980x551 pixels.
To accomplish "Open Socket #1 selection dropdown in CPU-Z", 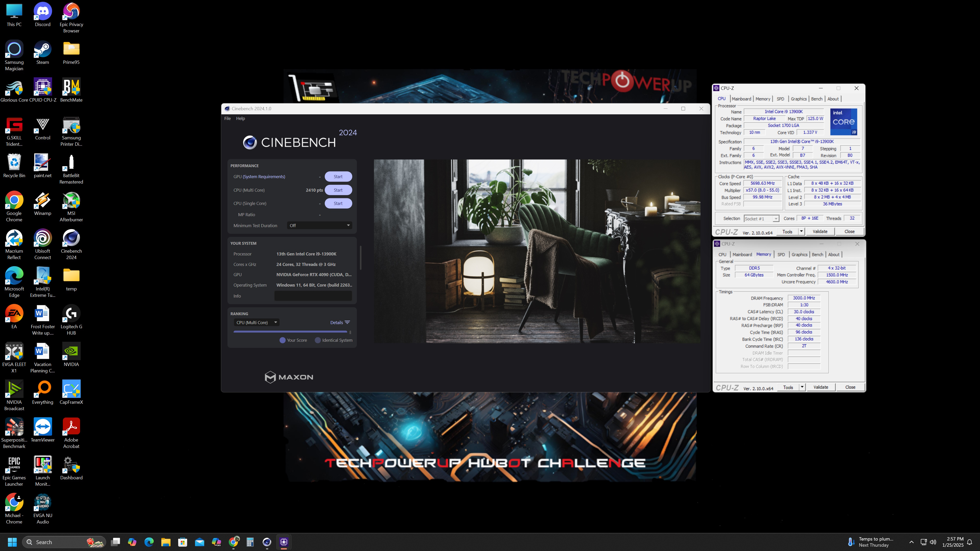I will [x=762, y=219].
